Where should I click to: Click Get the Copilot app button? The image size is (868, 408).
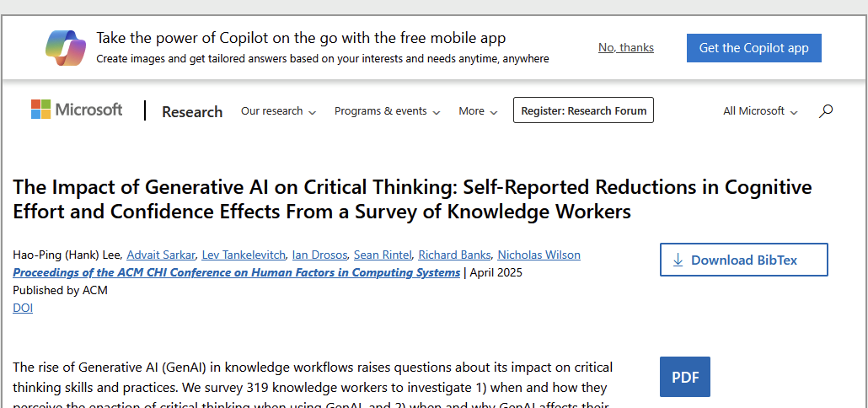point(753,48)
